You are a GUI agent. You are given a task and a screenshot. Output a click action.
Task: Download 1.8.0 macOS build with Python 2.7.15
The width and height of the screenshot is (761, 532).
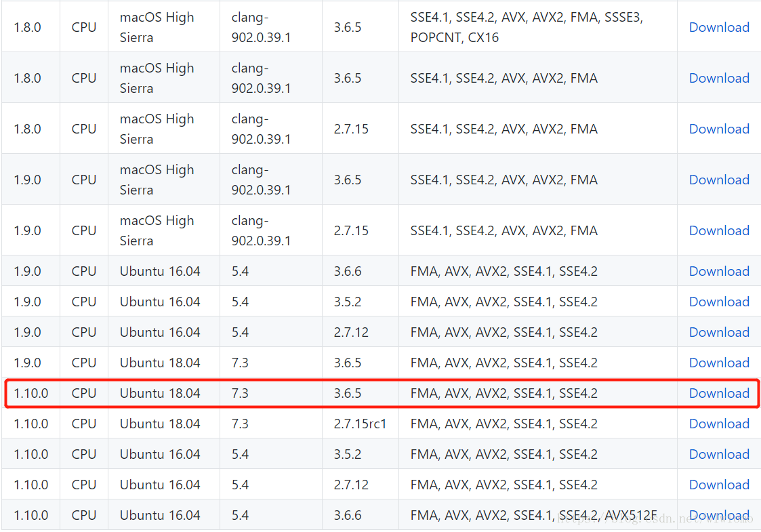719,129
